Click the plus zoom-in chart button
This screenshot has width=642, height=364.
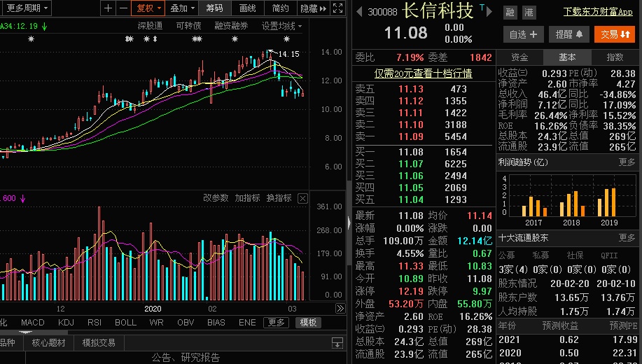(x=108, y=8)
